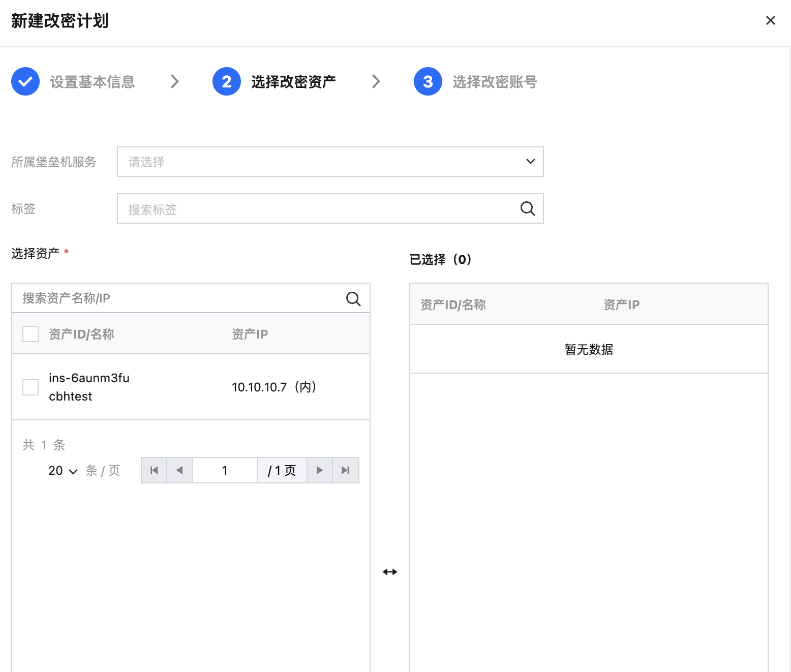Switch to 设置基本信息 step
Viewport: 791px width, 672px height.
coord(92,82)
